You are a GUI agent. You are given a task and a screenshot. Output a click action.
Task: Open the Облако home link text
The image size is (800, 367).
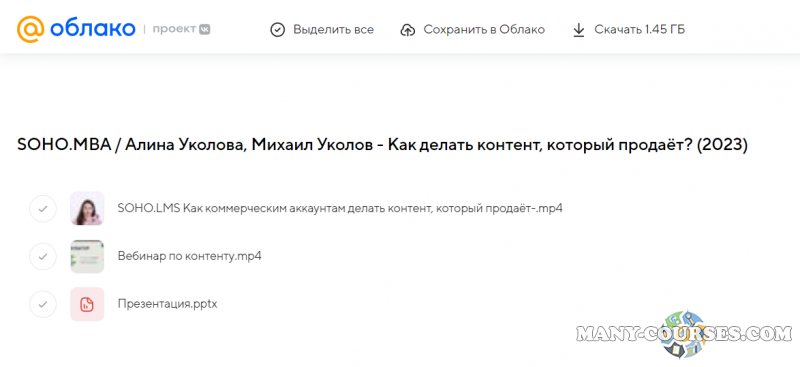(x=92, y=29)
